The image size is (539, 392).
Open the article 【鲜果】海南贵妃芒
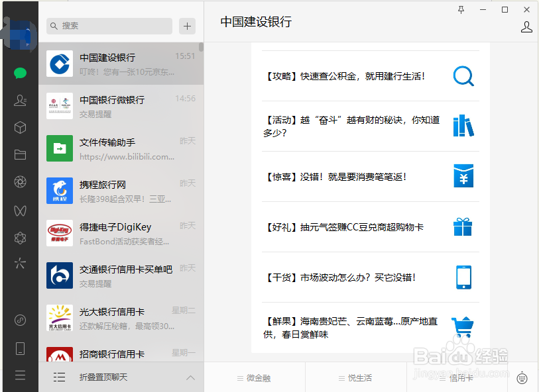(x=370, y=328)
